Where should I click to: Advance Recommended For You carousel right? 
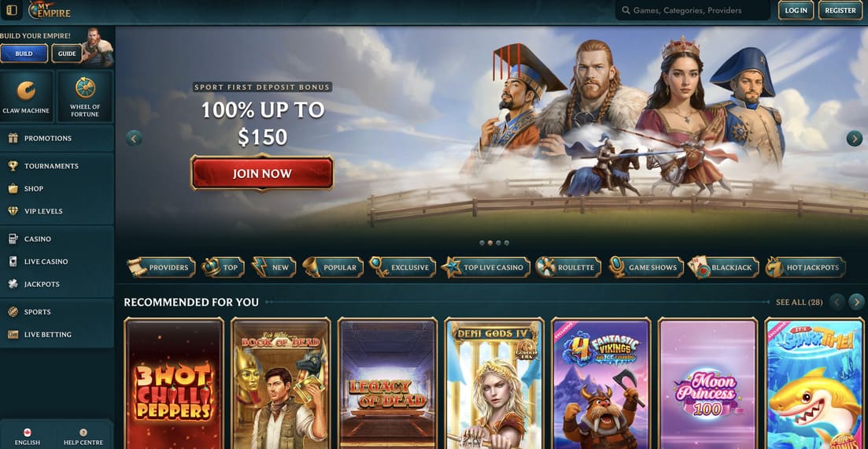pos(856,302)
